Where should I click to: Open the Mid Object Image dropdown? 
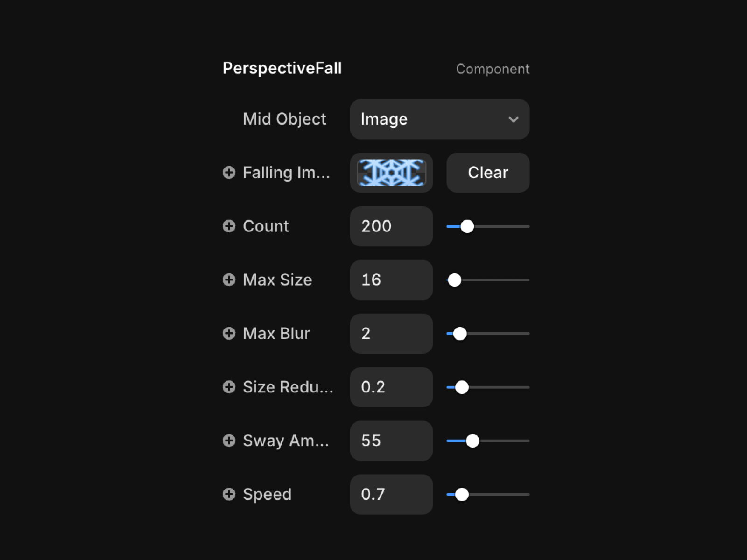440,119
